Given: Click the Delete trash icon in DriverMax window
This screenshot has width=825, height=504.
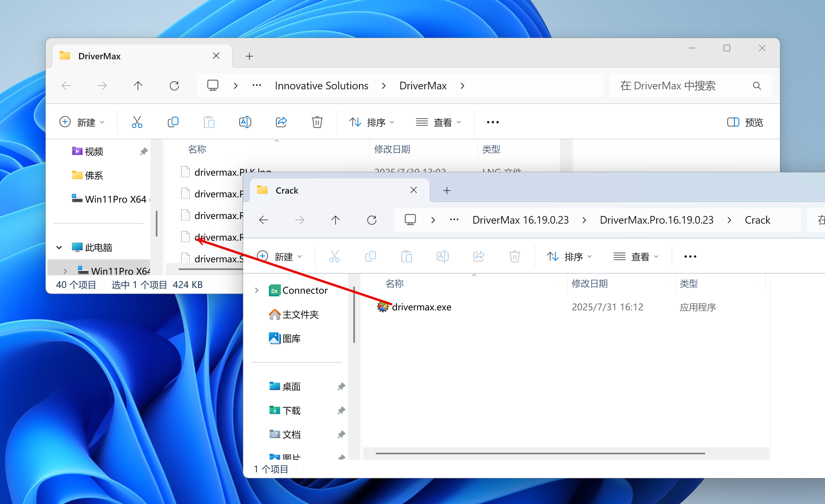Looking at the screenshot, I should click(x=317, y=122).
